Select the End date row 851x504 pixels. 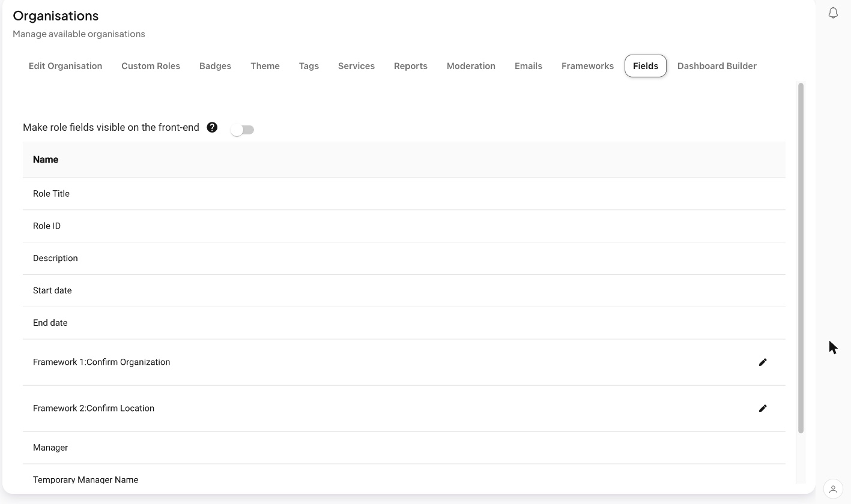(x=404, y=323)
